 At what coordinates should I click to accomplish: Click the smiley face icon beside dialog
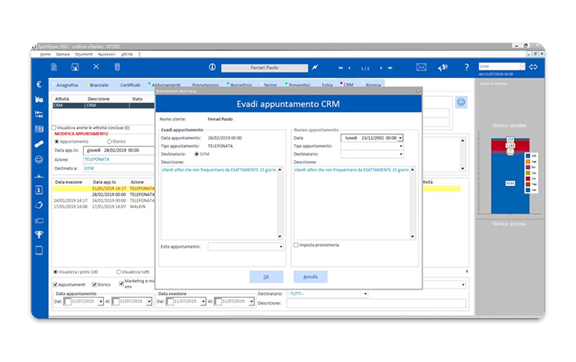[x=461, y=102]
